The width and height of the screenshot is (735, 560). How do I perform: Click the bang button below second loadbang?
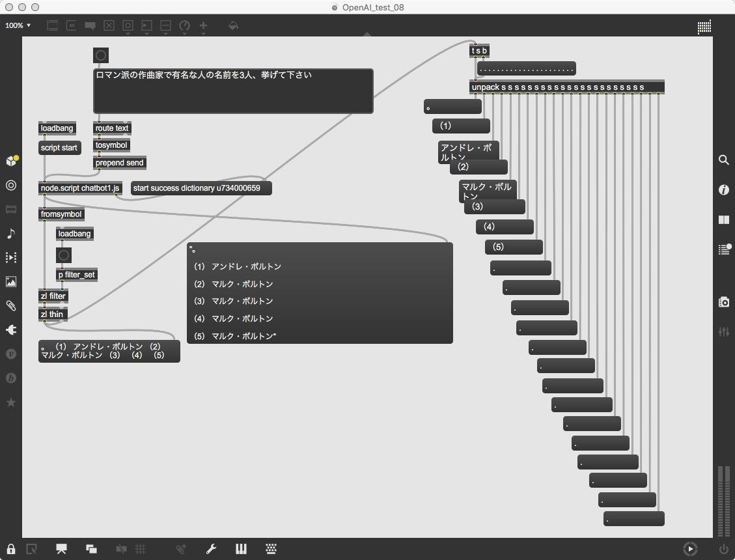[x=64, y=256]
